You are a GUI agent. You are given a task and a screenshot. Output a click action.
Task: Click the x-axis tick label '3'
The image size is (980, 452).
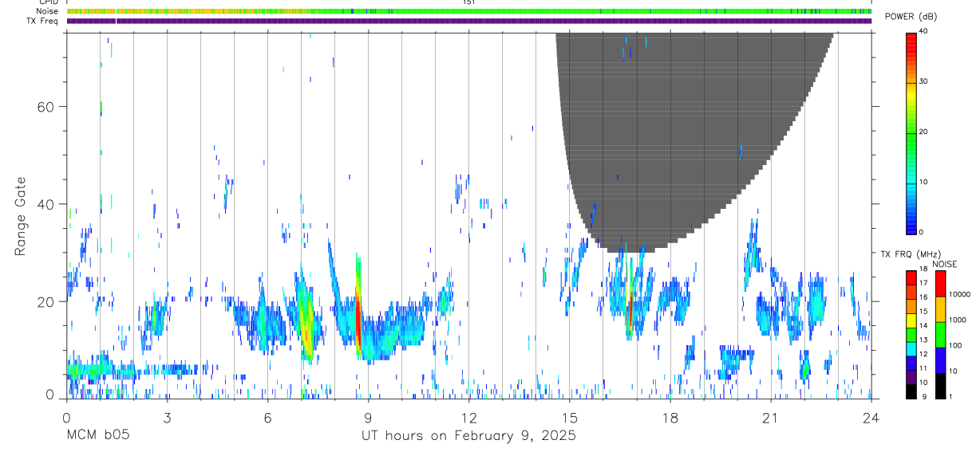click(x=167, y=418)
